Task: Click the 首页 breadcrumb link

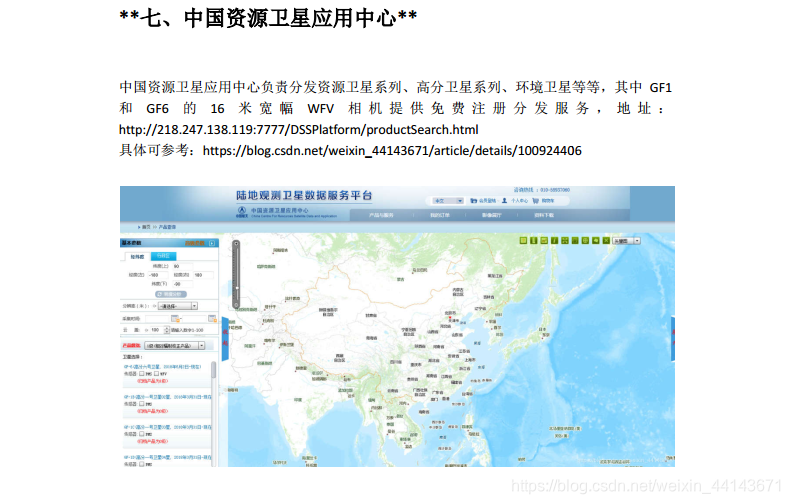Action: [x=146, y=227]
